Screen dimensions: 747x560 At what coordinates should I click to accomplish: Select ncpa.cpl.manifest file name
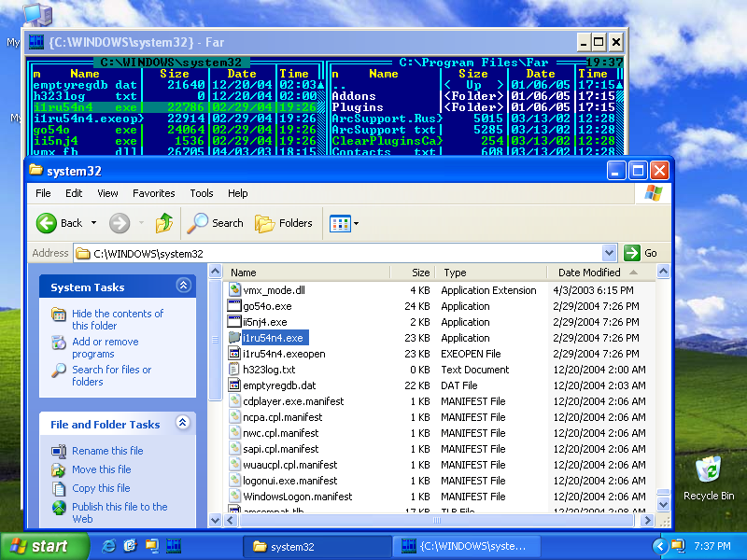coord(283,417)
